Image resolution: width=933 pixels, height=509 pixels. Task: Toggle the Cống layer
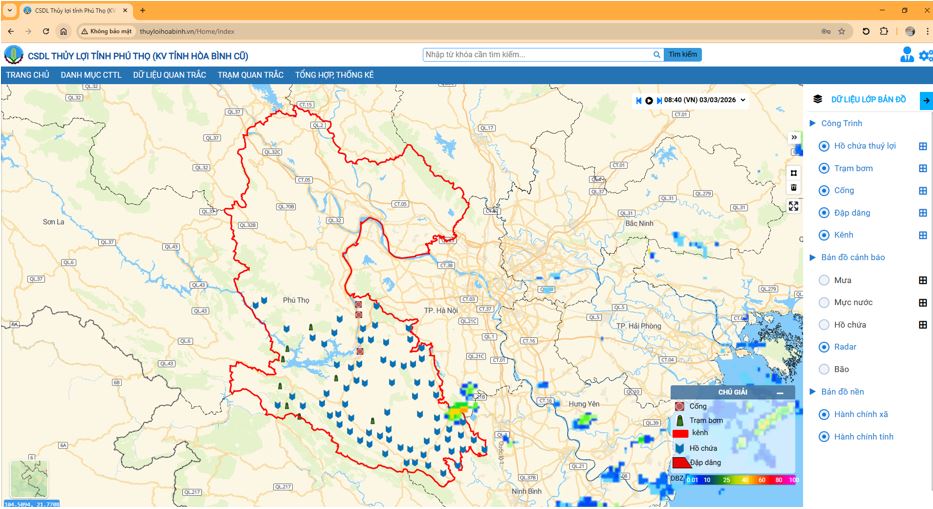[x=824, y=191]
